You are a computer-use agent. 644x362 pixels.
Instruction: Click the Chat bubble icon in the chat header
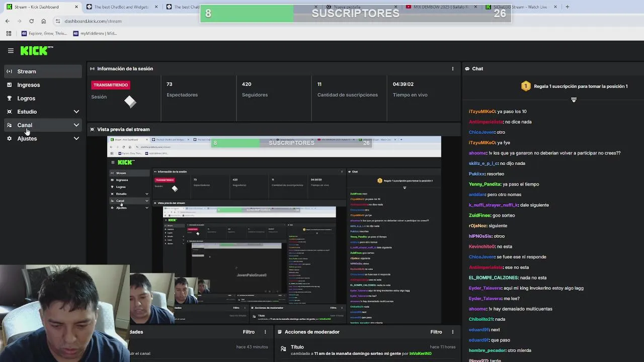click(467, 69)
